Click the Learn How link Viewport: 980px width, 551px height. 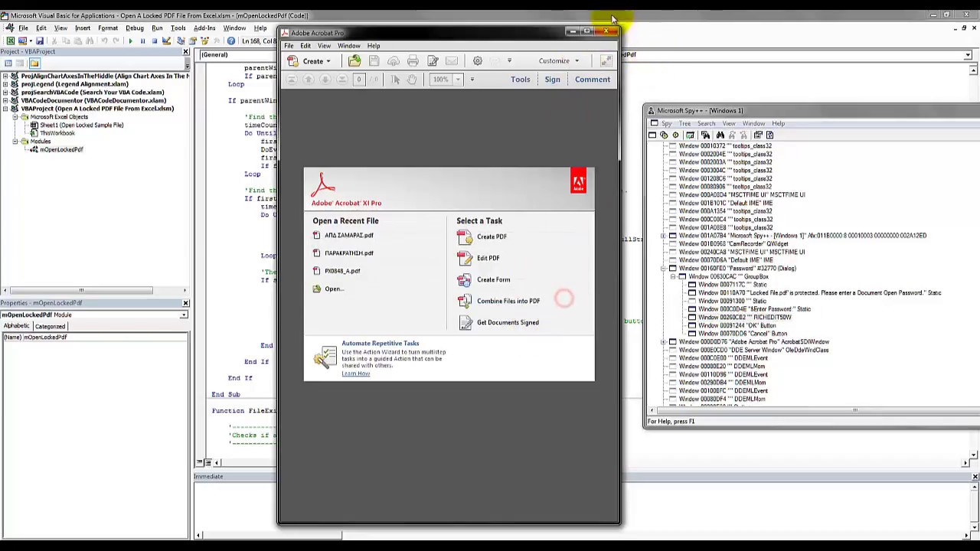tap(355, 373)
